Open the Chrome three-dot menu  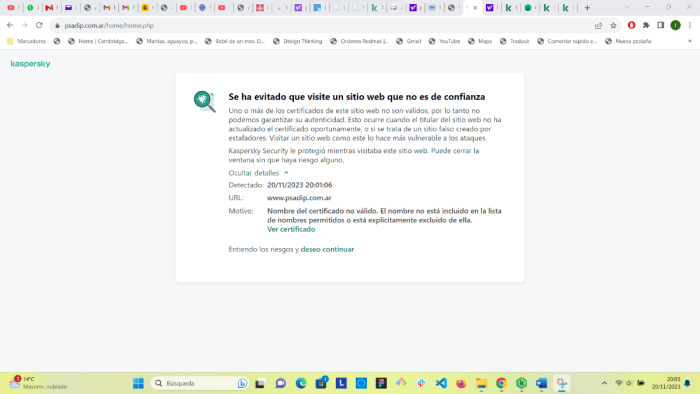click(690, 25)
